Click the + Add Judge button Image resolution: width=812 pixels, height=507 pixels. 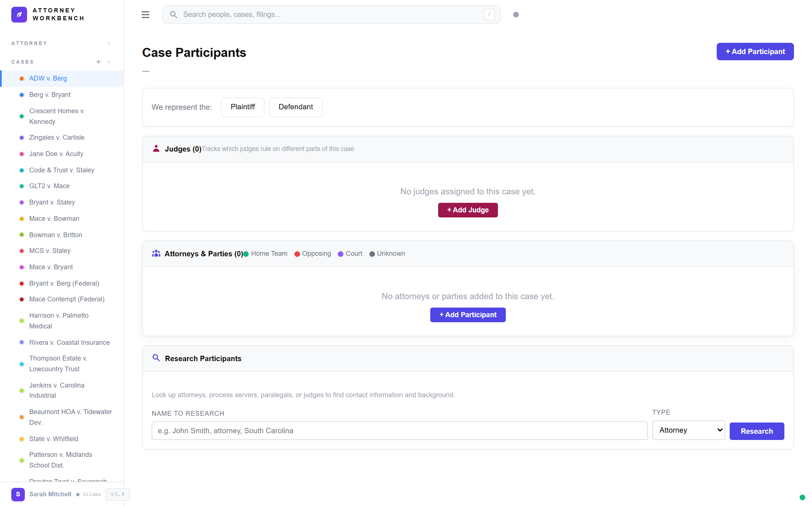tap(467, 210)
